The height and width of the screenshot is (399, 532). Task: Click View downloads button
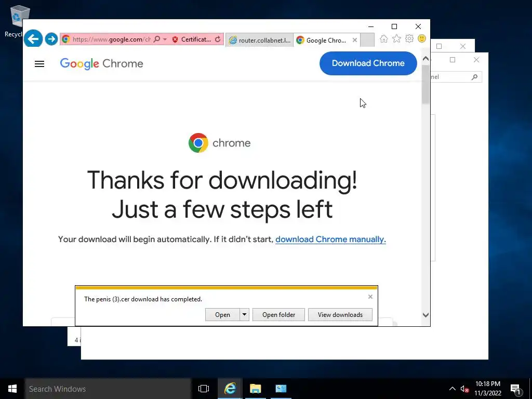340,314
